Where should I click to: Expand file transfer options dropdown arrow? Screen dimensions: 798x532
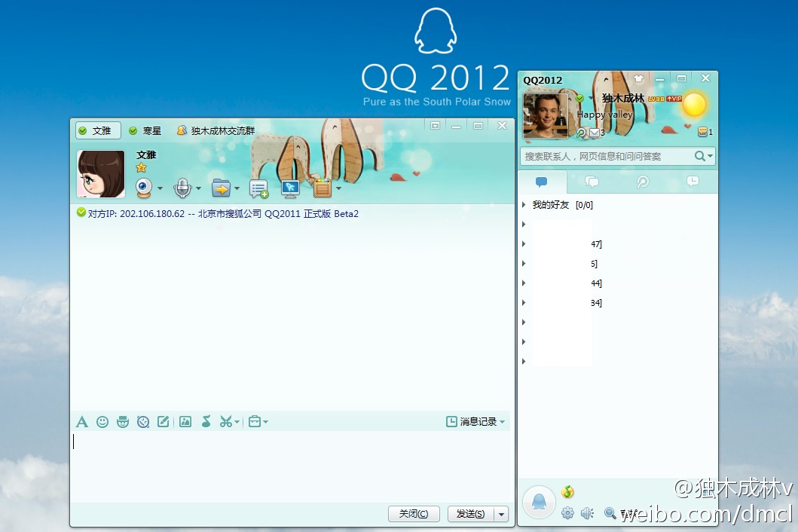pos(237,188)
